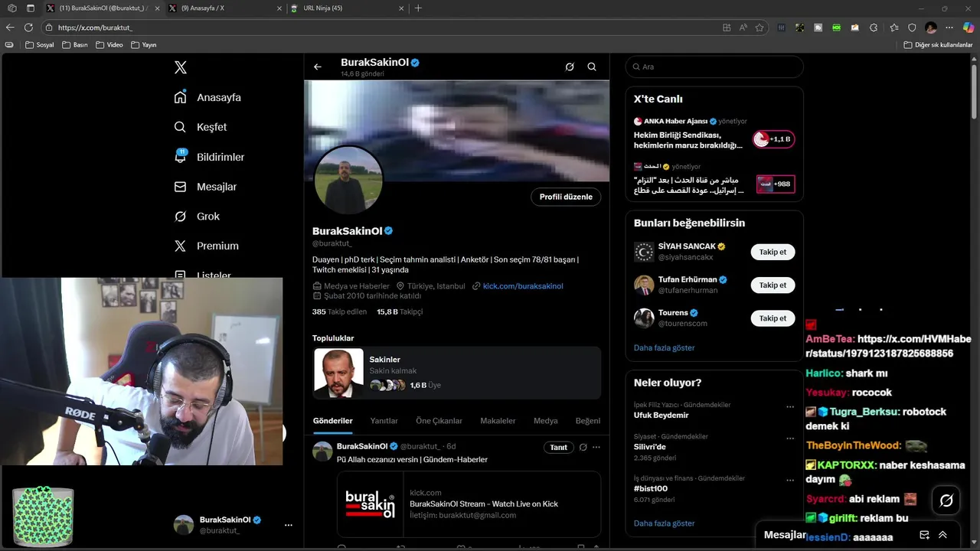Open the post's three-dot menu

(x=596, y=447)
